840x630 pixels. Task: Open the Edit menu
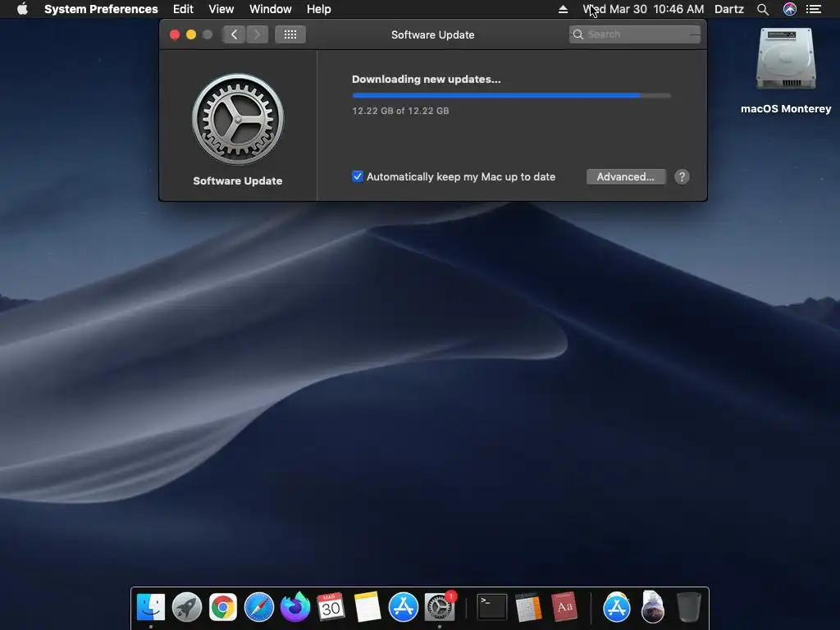183,9
